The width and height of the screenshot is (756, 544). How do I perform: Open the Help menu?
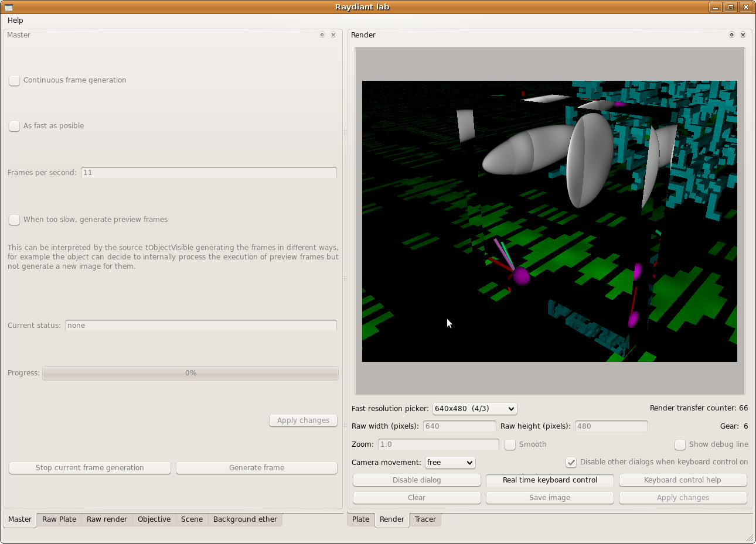pos(15,20)
